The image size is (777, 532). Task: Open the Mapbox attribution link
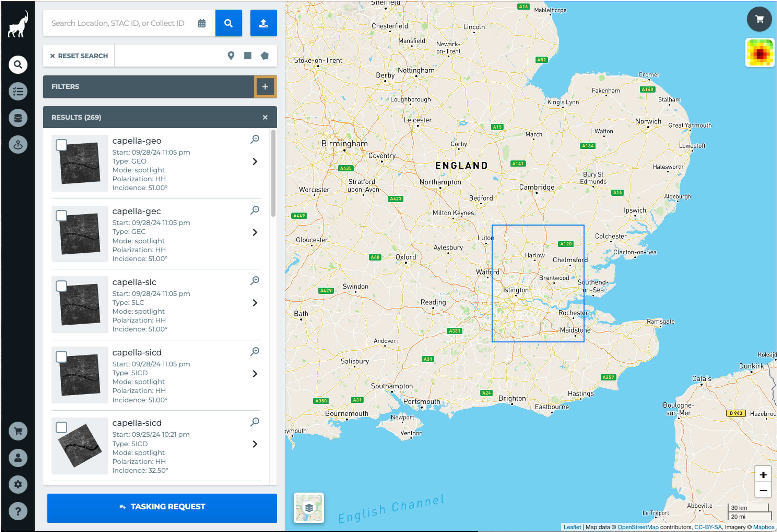click(x=763, y=527)
